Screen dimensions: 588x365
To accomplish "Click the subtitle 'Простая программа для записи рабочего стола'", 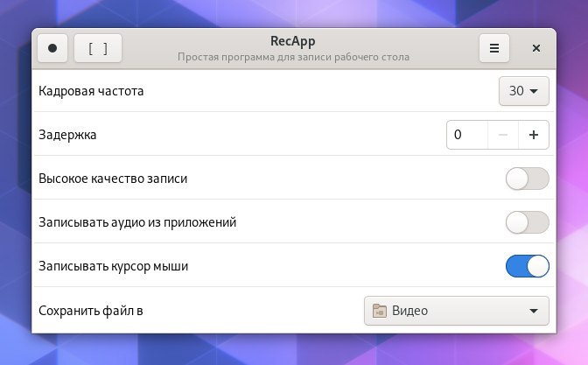I will 293,57.
